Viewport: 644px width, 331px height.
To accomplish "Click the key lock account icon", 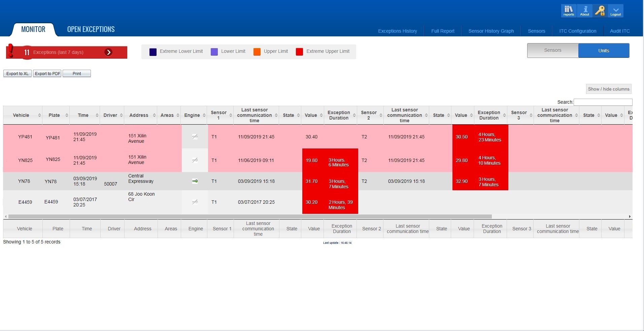I will click(x=600, y=10).
